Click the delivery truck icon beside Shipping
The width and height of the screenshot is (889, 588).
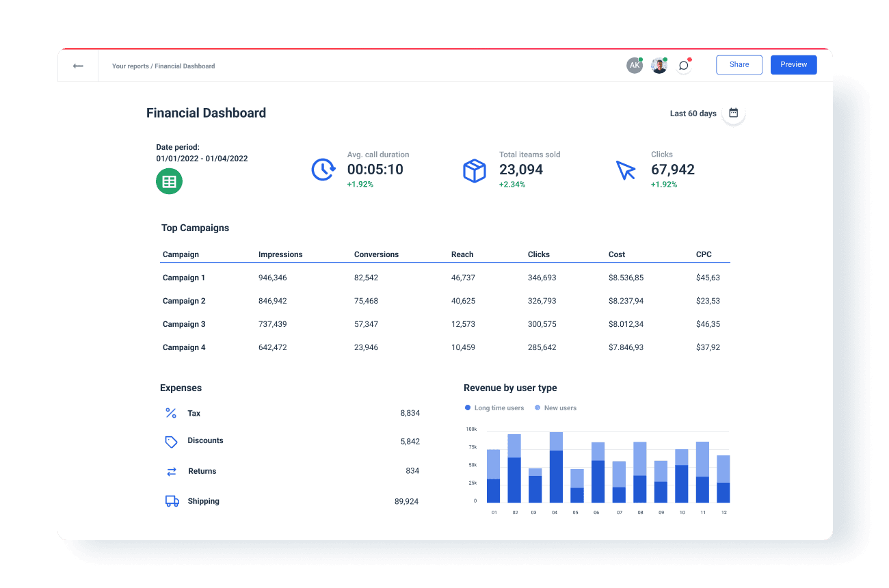[x=171, y=500]
